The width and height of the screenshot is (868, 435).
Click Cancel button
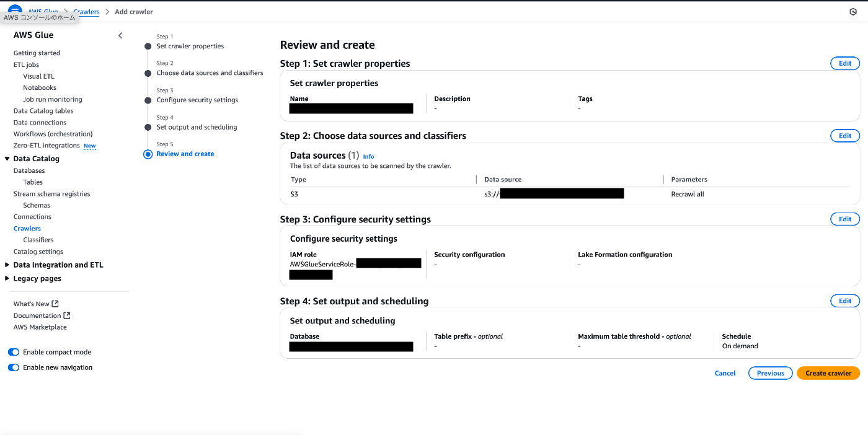[725, 373]
